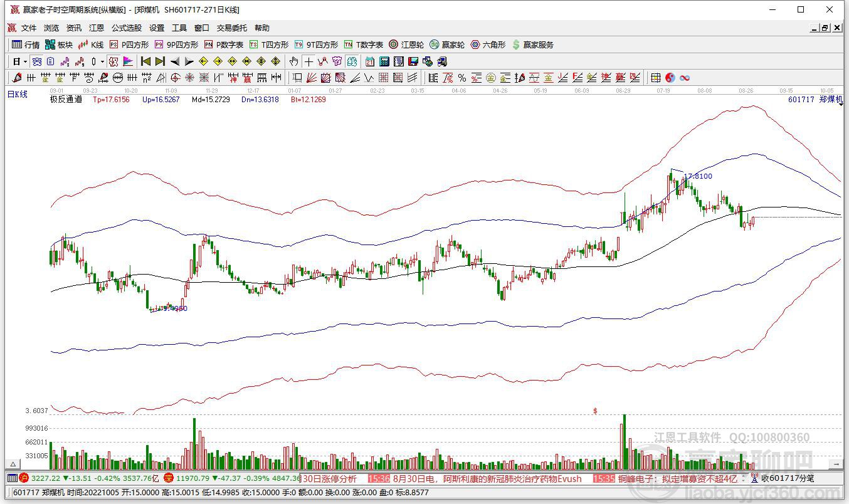Viewport: 849px width, 504px height.
Task: Click the Tp=17.6156 indicator value
Action: pyautogui.click(x=111, y=100)
